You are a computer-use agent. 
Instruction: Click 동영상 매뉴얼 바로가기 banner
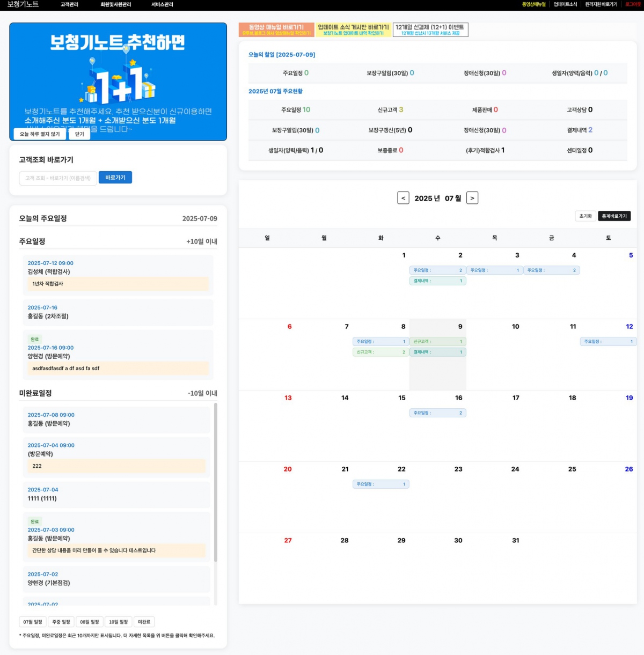(x=276, y=30)
